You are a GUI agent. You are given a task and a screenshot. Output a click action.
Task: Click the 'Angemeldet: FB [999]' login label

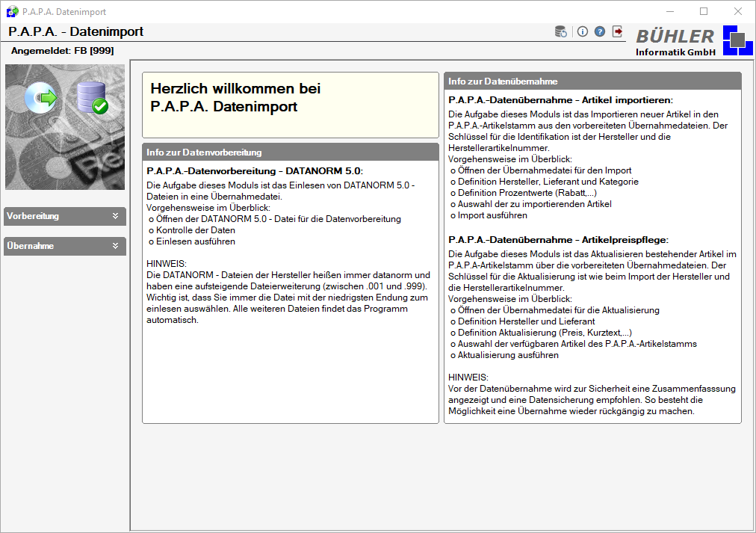point(63,51)
